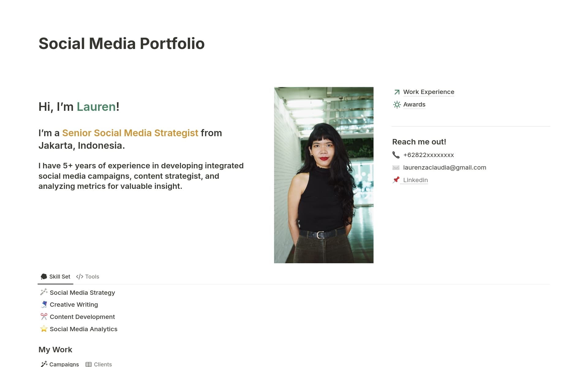
Task: Click the speech bubble icon on Skill Set tab
Action: click(x=43, y=276)
